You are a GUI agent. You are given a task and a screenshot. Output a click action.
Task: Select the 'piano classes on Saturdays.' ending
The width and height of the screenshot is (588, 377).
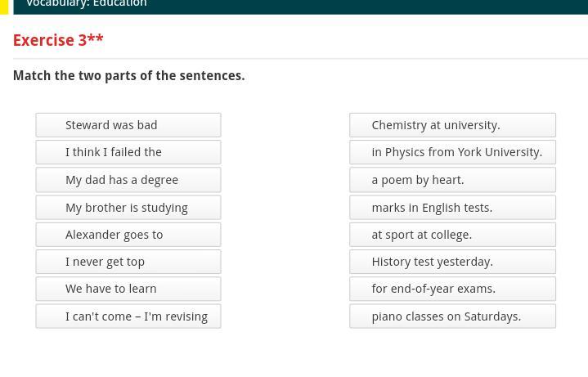[x=452, y=316]
